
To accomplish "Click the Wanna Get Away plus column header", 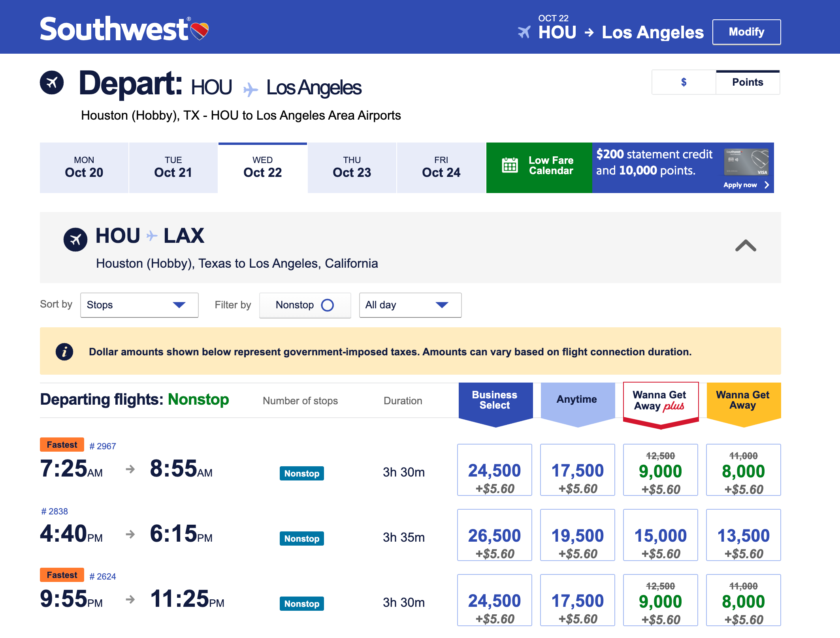I will [x=660, y=401].
